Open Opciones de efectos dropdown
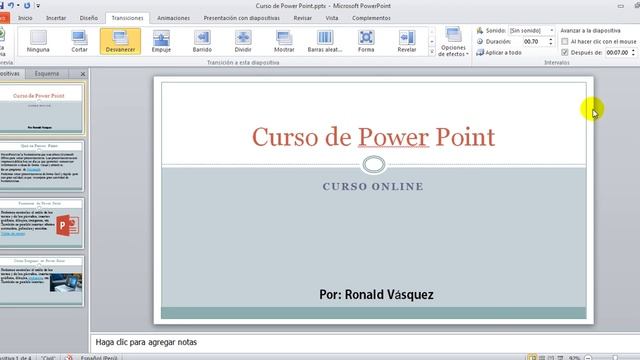 [453, 42]
